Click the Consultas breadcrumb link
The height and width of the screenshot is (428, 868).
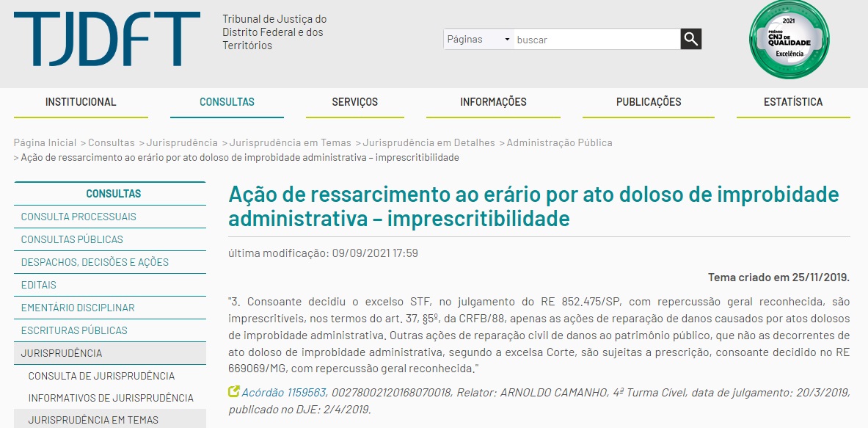tap(112, 143)
